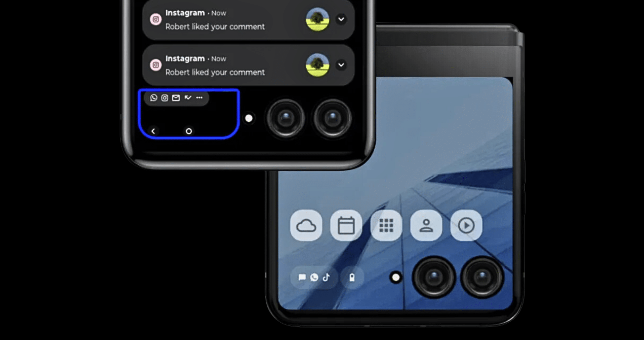Open WhatsApp icon in notification bar
Screen dimensions: 644x340
coord(154,98)
